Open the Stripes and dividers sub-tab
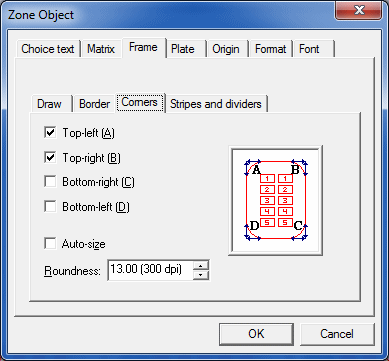The image size is (389, 361). 216,104
